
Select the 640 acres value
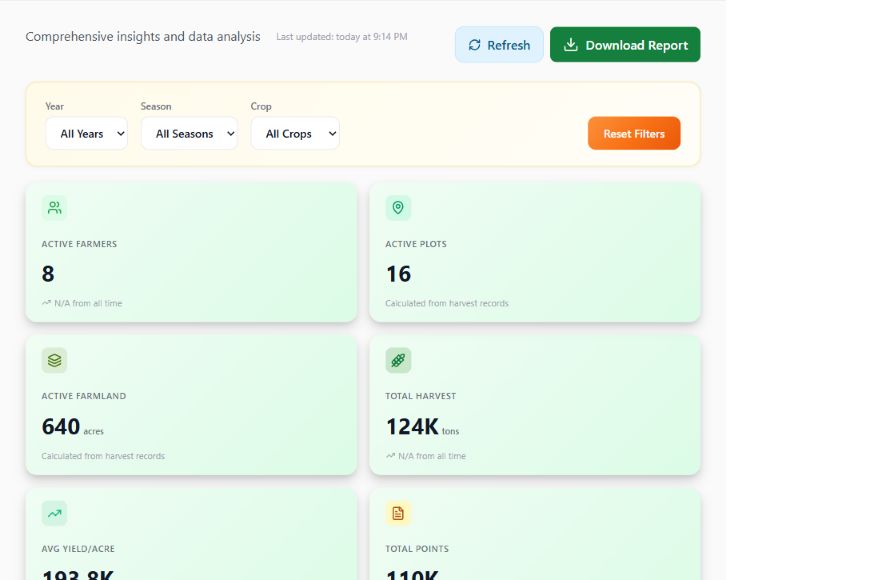72,427
